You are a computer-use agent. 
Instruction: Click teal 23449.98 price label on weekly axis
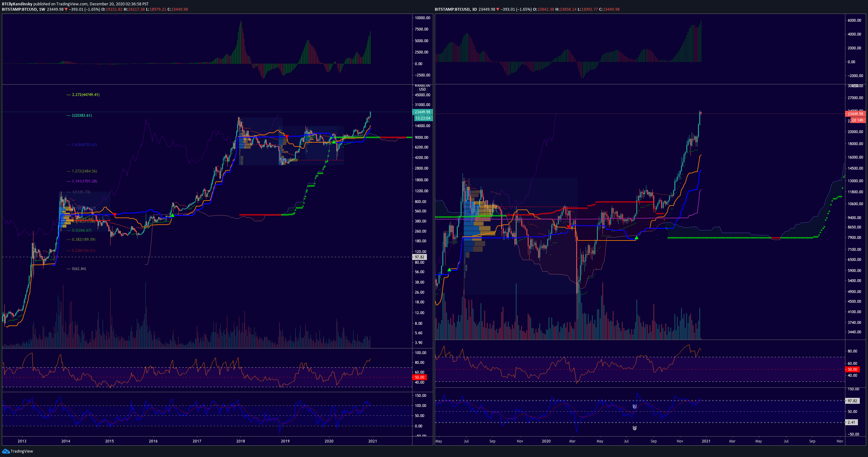(x=422, y=112)
